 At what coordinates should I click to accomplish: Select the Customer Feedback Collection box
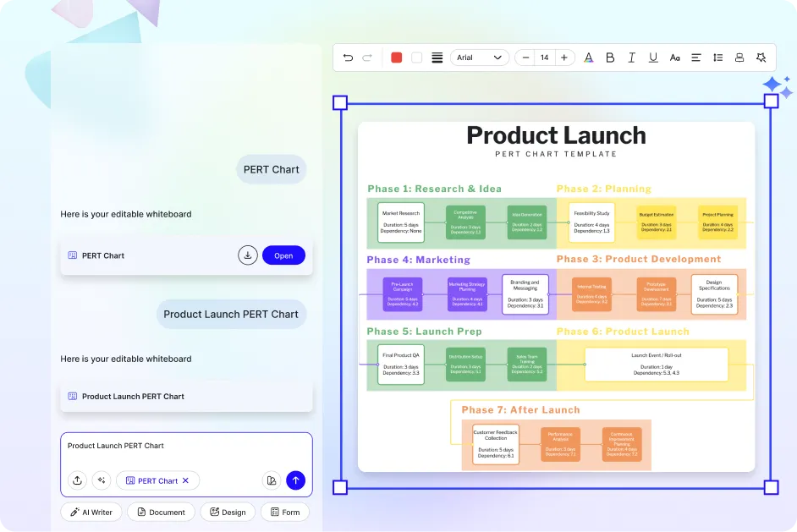point(496,445)
